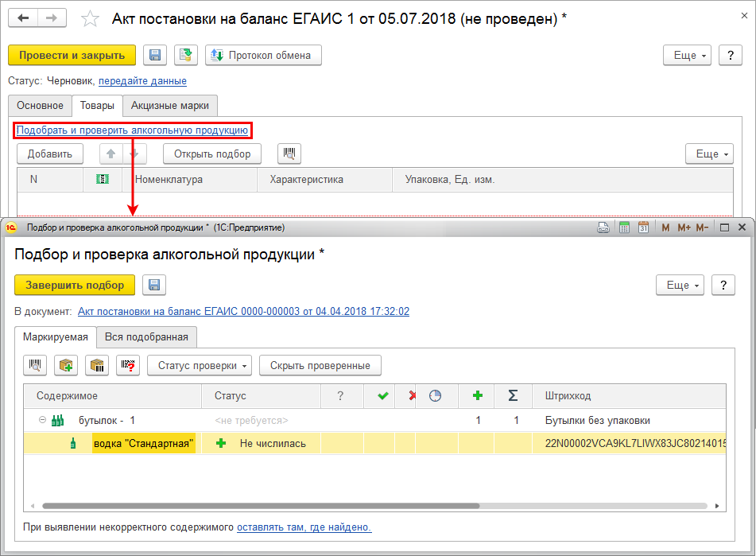Click Открыть подбор button
Screen dimensions: 756x556
(212, 154)
